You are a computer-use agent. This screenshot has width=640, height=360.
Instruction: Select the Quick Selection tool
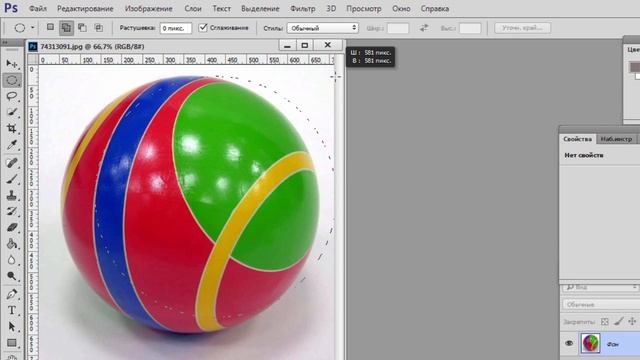click(12, 112)
